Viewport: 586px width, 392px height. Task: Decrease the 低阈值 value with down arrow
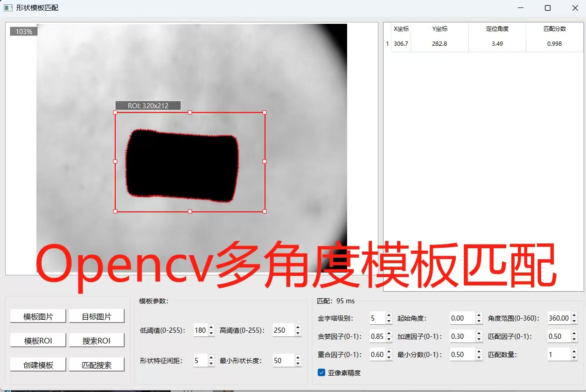click(x=211, y=333)
